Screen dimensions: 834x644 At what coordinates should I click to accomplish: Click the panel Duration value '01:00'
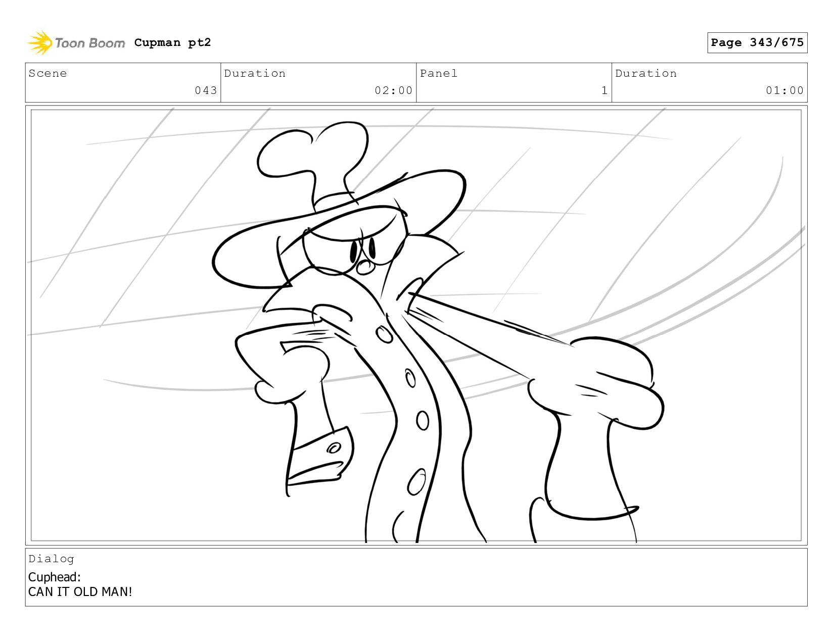click(784, 90)
